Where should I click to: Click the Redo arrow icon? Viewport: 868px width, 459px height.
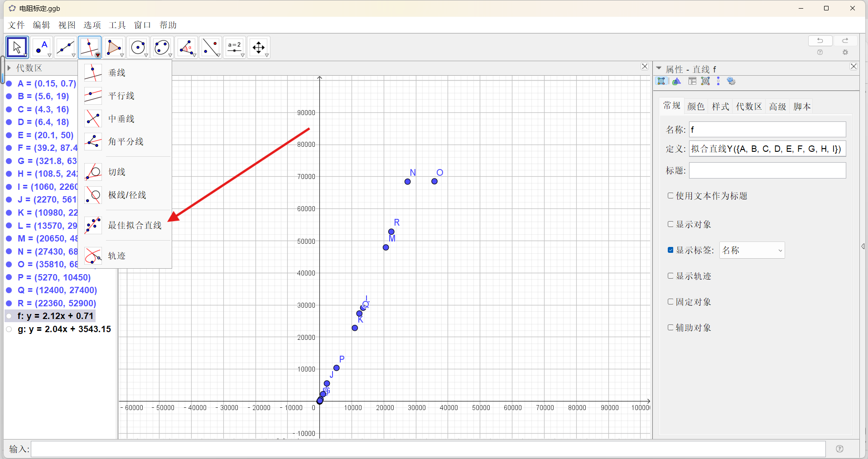tap(845, 40)
